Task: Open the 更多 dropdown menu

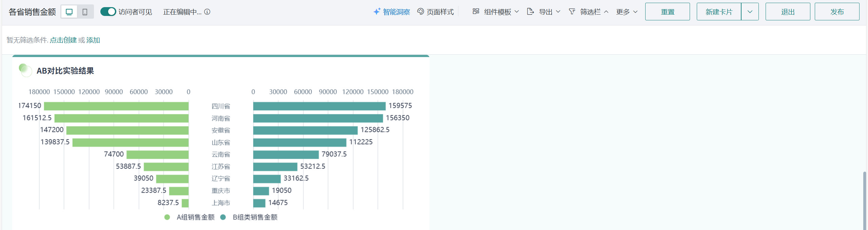Action: coord(627,12)
